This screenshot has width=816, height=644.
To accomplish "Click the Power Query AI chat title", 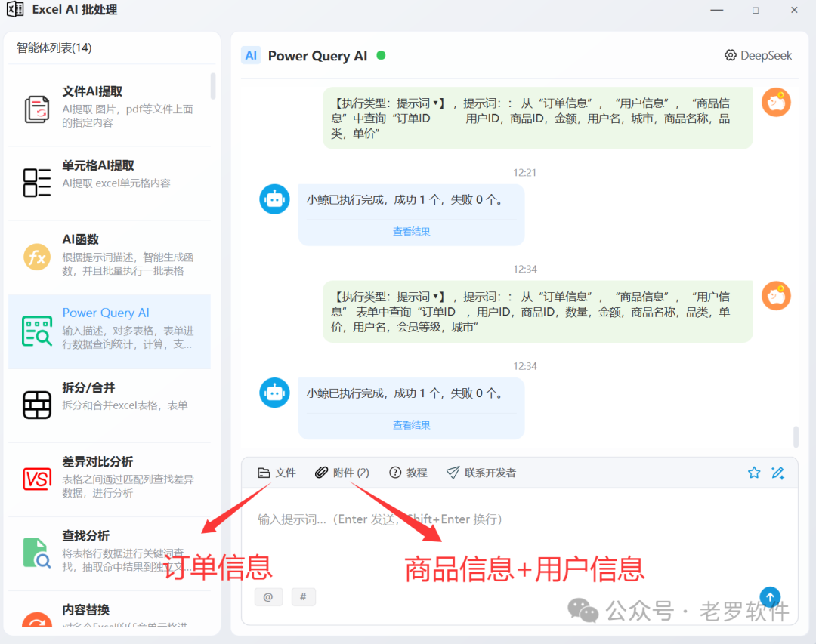I will pyautogui.click(x=317, y=56).
